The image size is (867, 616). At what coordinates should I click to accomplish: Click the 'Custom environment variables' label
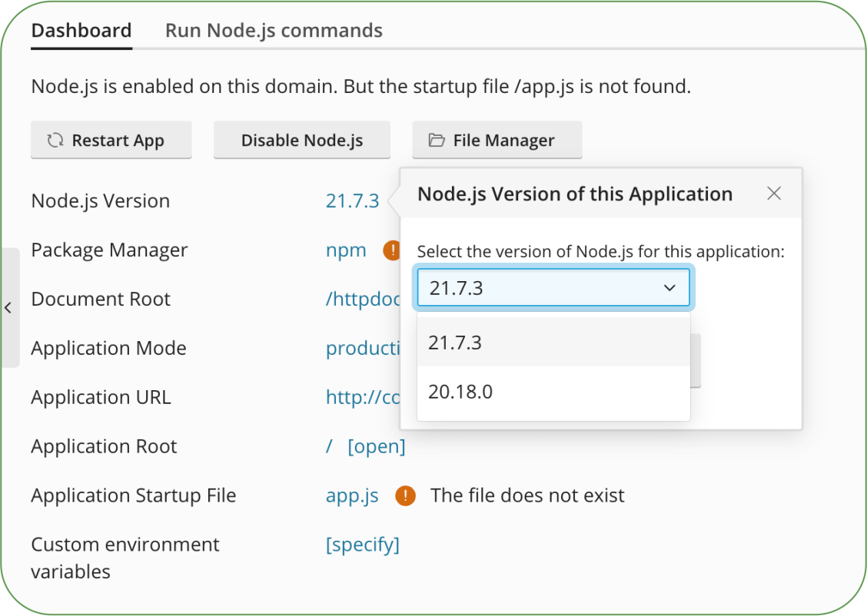[x=125, y=558]
